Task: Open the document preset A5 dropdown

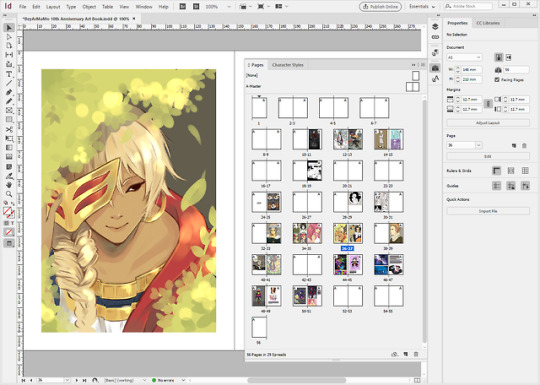Action: [464, 57]
